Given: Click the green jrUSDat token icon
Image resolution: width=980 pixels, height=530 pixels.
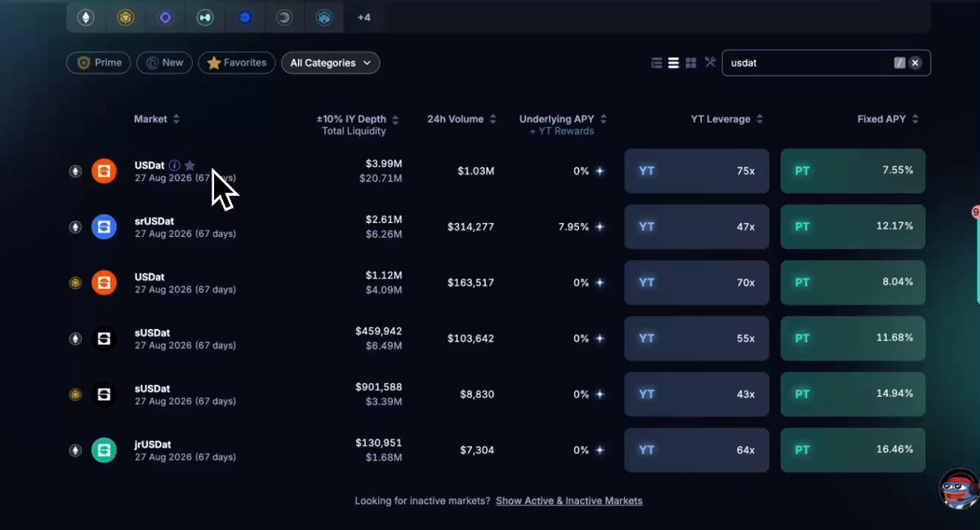Looking at the screenshot, I should (x=104, y=450).
